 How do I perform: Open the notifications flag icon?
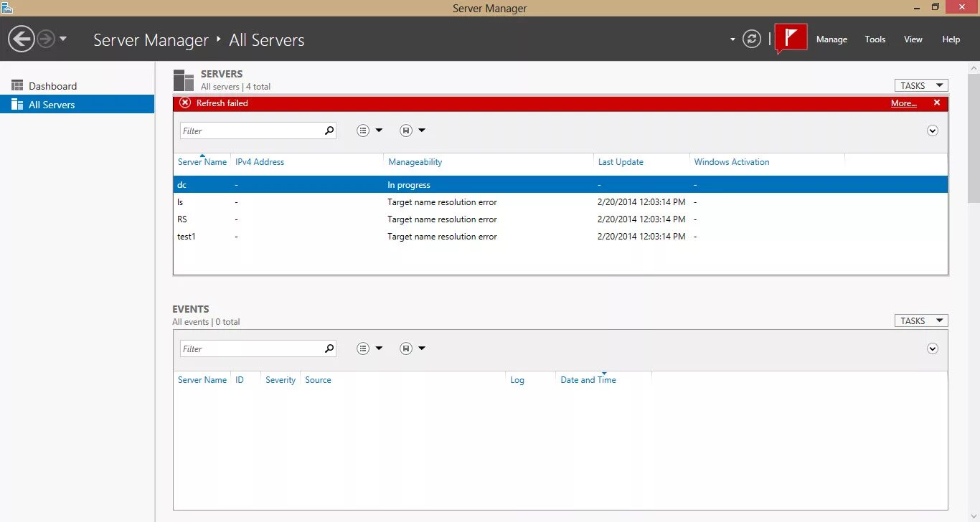click(791, 39)
